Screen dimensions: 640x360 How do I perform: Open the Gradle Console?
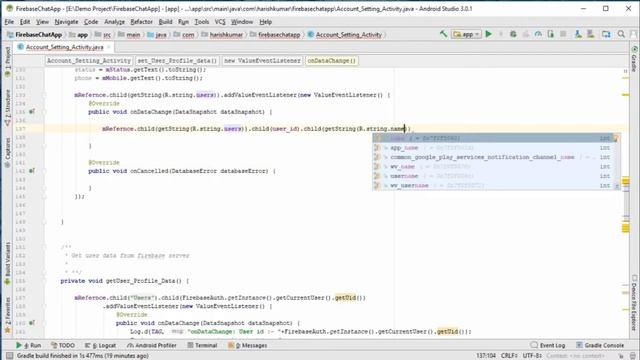click(x=600, y=345)
